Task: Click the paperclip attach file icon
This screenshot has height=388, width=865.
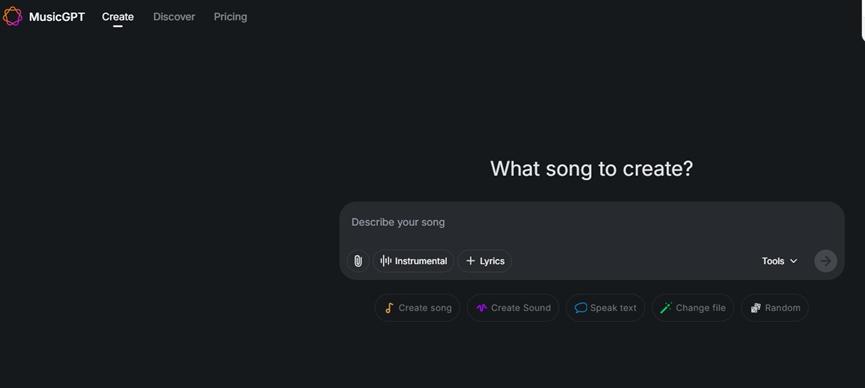Action: (358, 261)
